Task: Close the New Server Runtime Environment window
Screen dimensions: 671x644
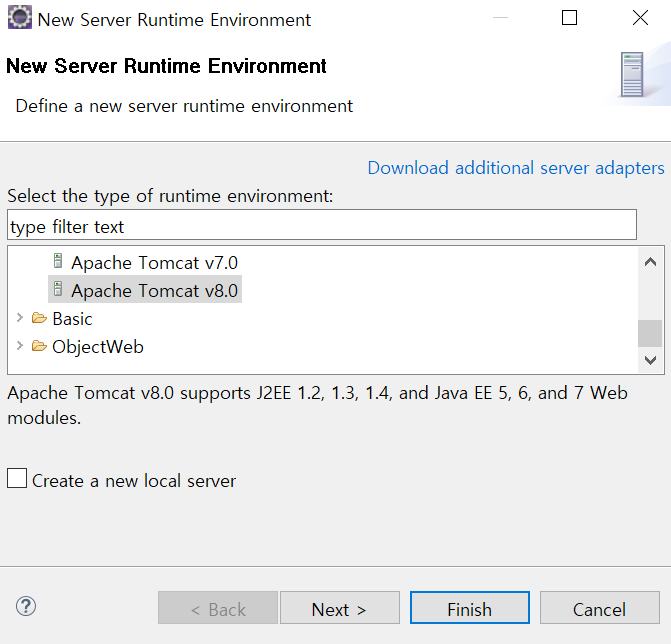Action: click(640, 18)
